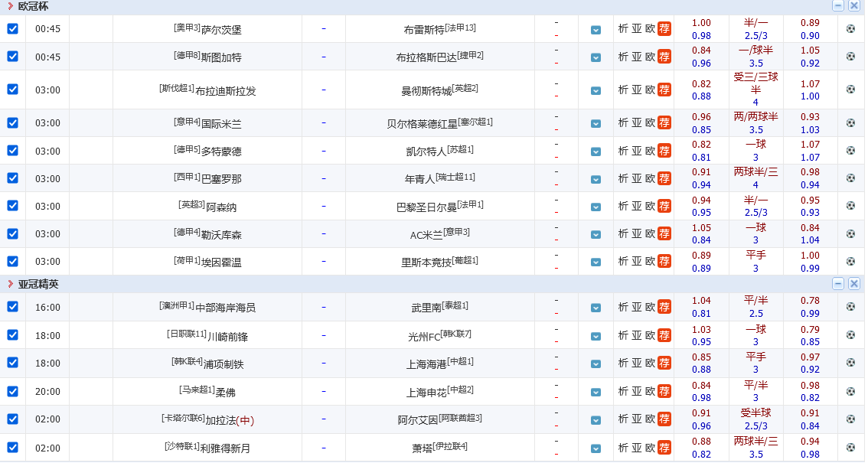Image resolution: width=868 pixels, height=463 pixels.
Task: Open 亚 Asian odds for 国际米兰 match
Action: [636, 121]
